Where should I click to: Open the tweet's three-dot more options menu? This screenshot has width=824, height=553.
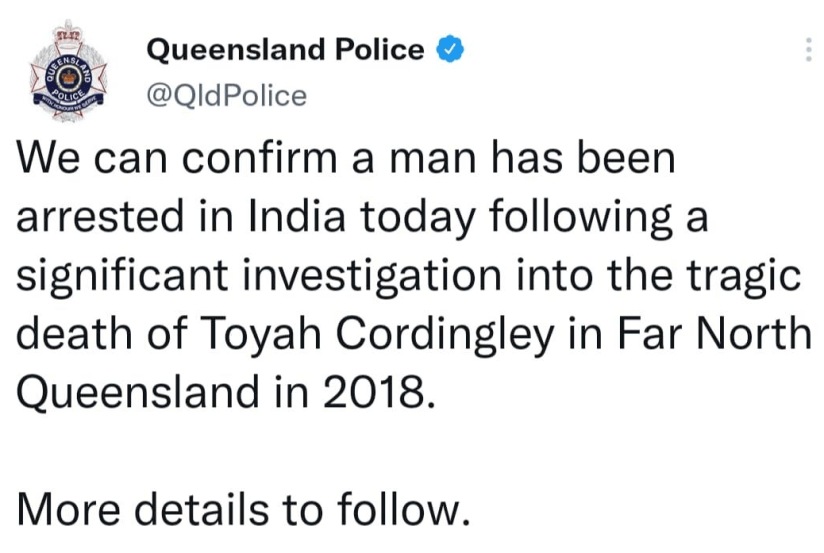pos(808,50)
